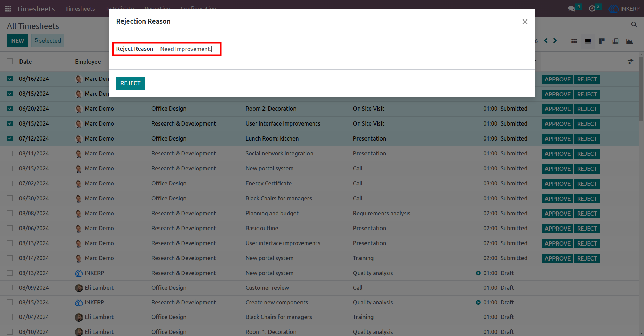
Task: Check the 07/02/2024 row checkbox
Action: [10, 183]
